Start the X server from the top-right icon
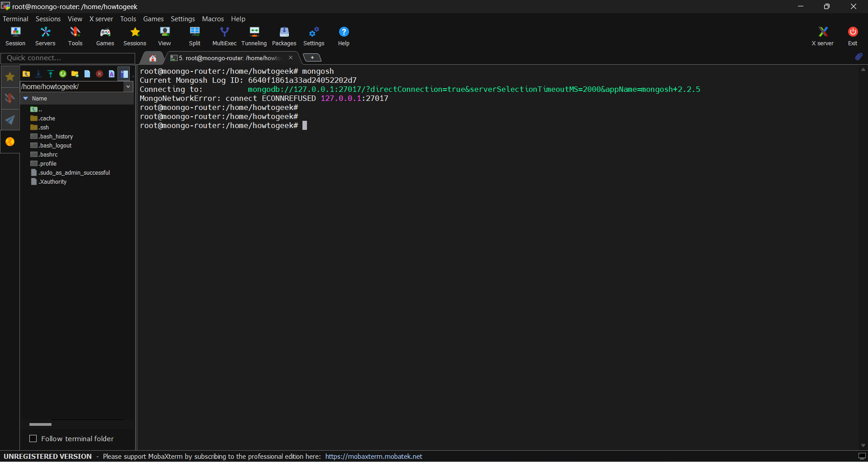Screen dimensions: 868x462 point(822,36)
